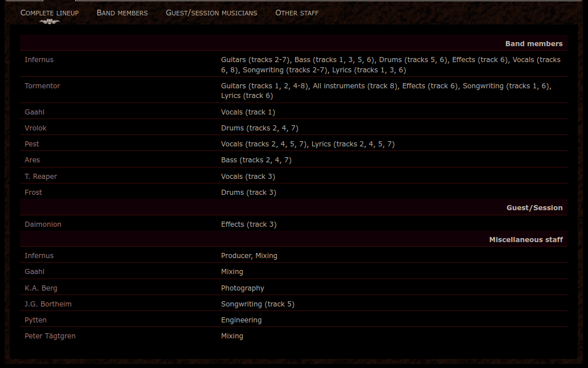Open Pytten's profile link
Screen dimensions: 588x368
[36, 320]
